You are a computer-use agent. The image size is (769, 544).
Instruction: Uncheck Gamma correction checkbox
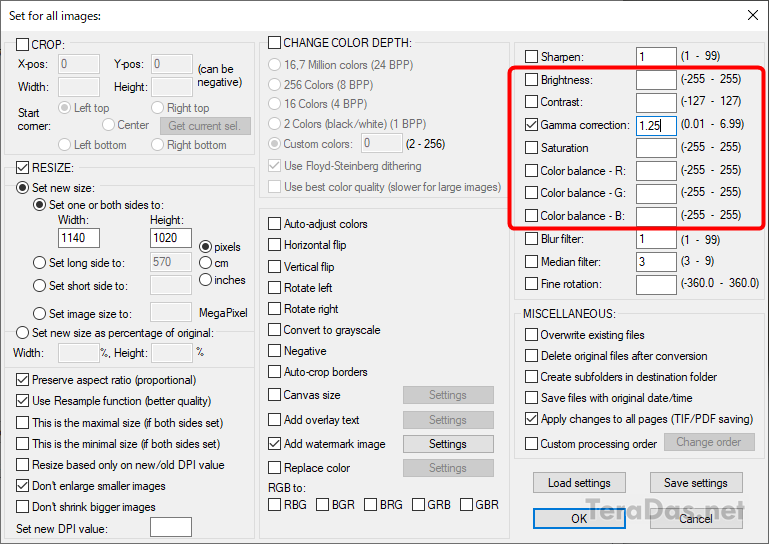[x=531, y=125]
